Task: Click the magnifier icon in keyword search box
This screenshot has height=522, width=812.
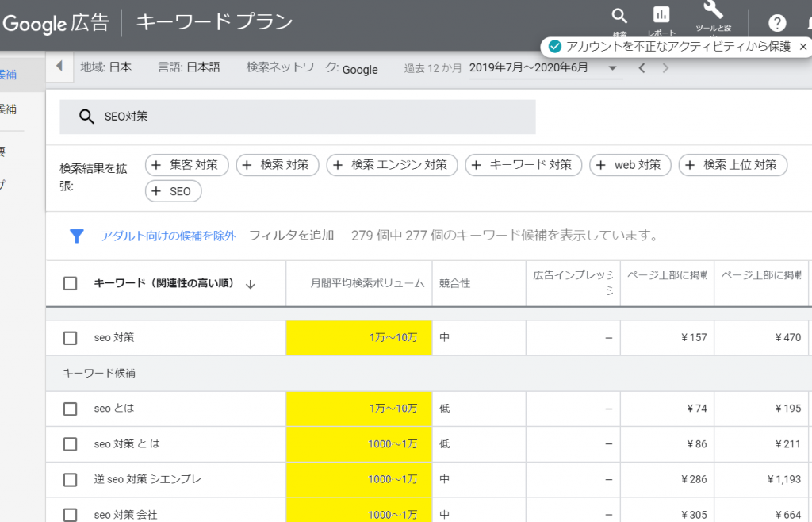Action: (86, 117)
